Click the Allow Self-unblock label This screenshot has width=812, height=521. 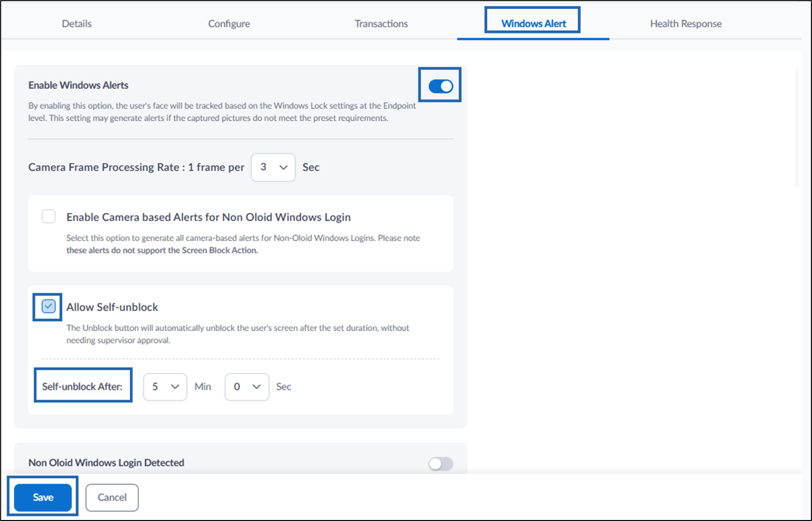pyautogui.click(x=112, y=307)
